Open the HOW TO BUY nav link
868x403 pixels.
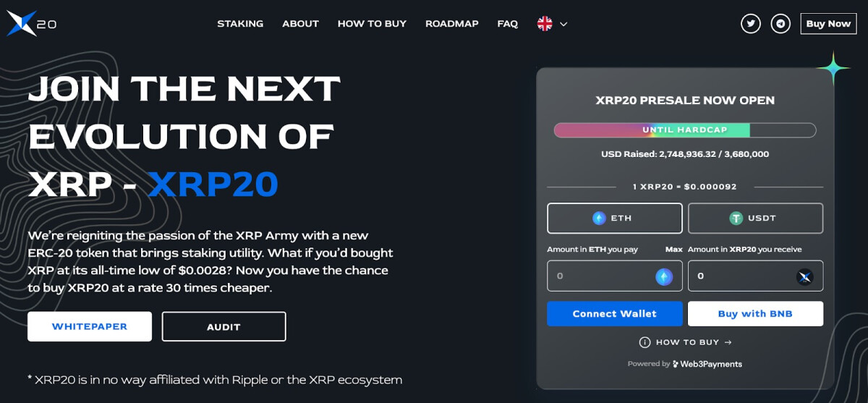(x=372, y=24)
